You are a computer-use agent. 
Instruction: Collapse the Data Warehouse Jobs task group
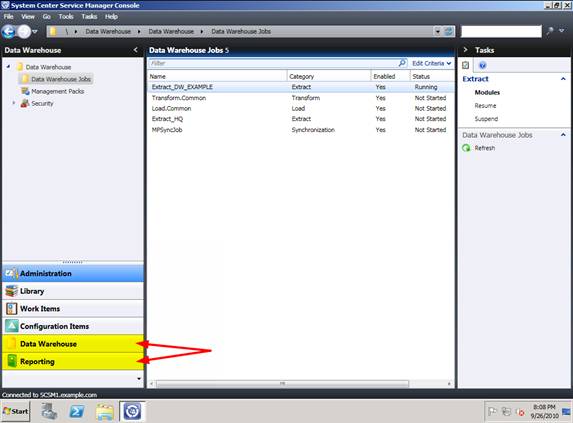click(563, 135)
